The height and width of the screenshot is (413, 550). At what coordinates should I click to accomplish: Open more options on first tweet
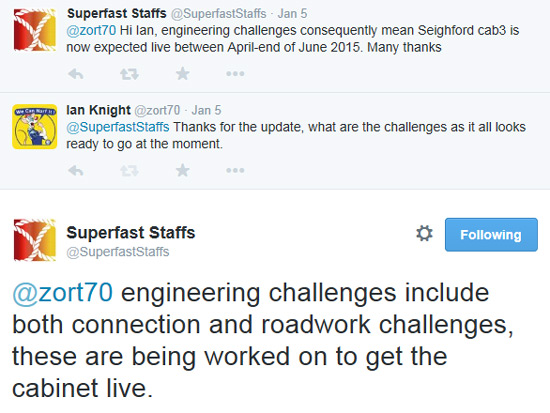click(x=235, y=74)
